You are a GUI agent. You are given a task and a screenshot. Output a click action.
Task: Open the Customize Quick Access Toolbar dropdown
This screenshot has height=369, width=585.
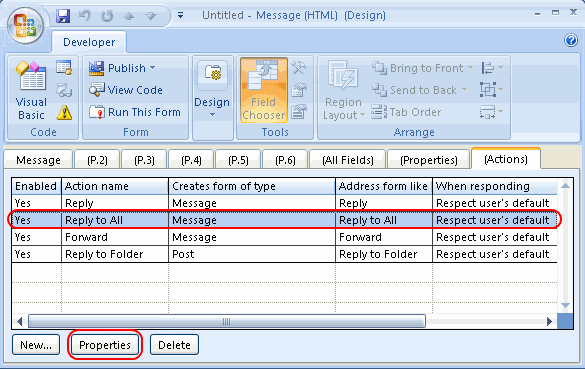[x=180, y=15]
